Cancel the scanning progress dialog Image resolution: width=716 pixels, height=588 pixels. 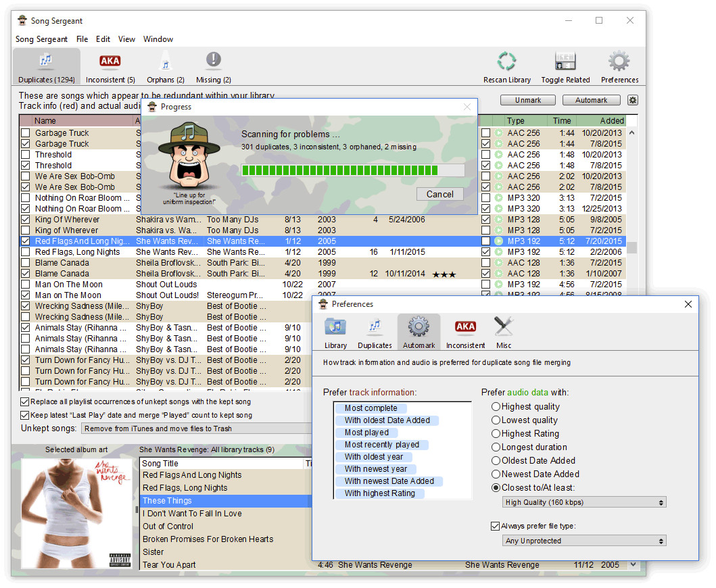[439, 194]
